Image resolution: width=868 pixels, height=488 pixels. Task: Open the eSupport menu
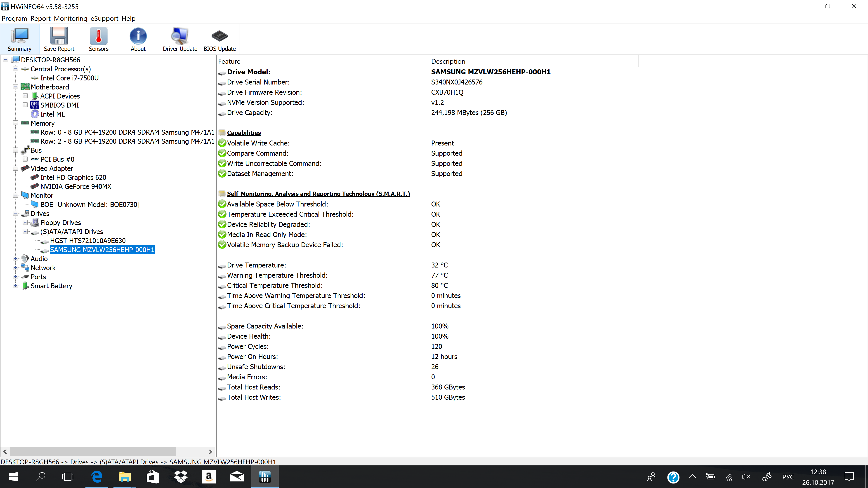pyautogui.click(x=104, y=19)
